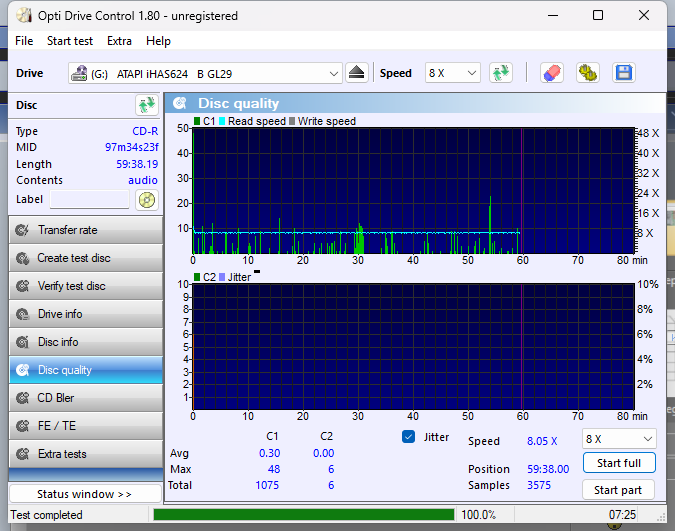Click the eraser icon in toolbar
Screen dimensions: 675x531
pyautogui.click(x=551, y=73)
